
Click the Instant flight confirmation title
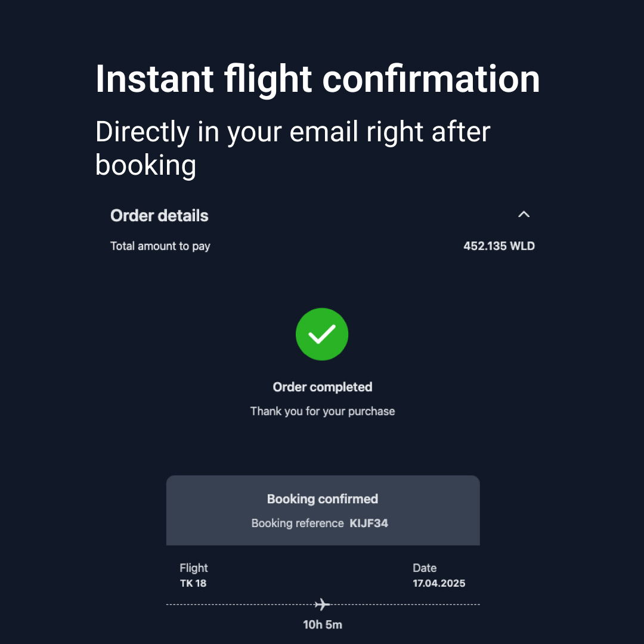tap(317, 79)
